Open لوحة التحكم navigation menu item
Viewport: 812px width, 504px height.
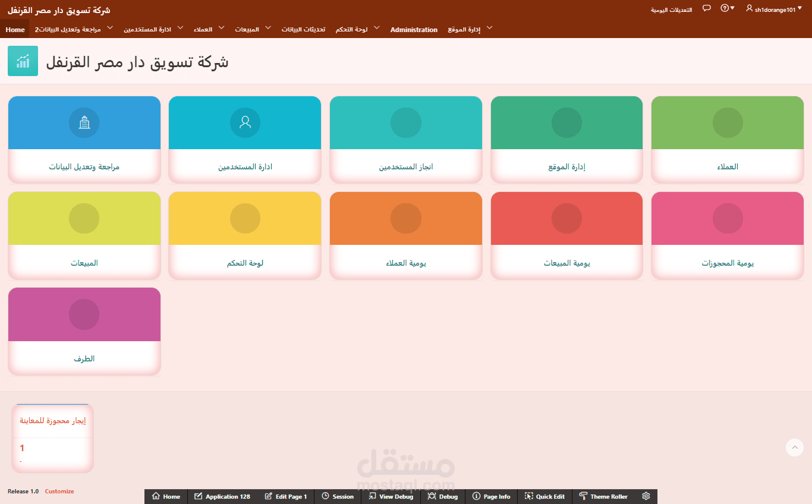pos(351,29)
